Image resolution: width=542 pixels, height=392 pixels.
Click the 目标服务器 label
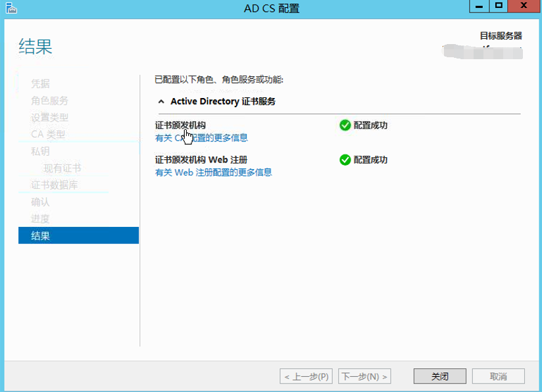coord(501,36)
